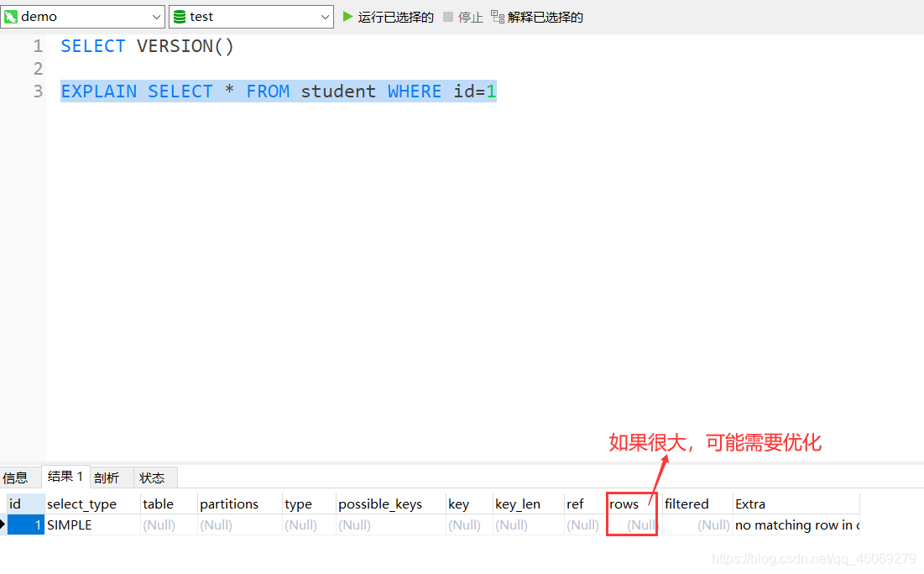Switch to the 信息 tab
Viewport: 924px width, 574px height.
[15, 477]
